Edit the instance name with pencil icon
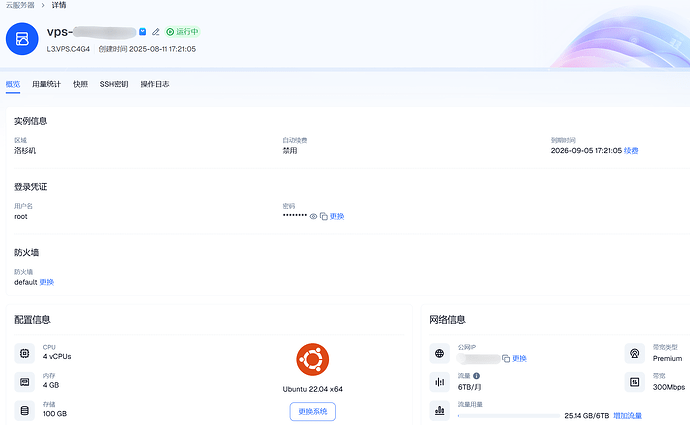 pos(155,32)
